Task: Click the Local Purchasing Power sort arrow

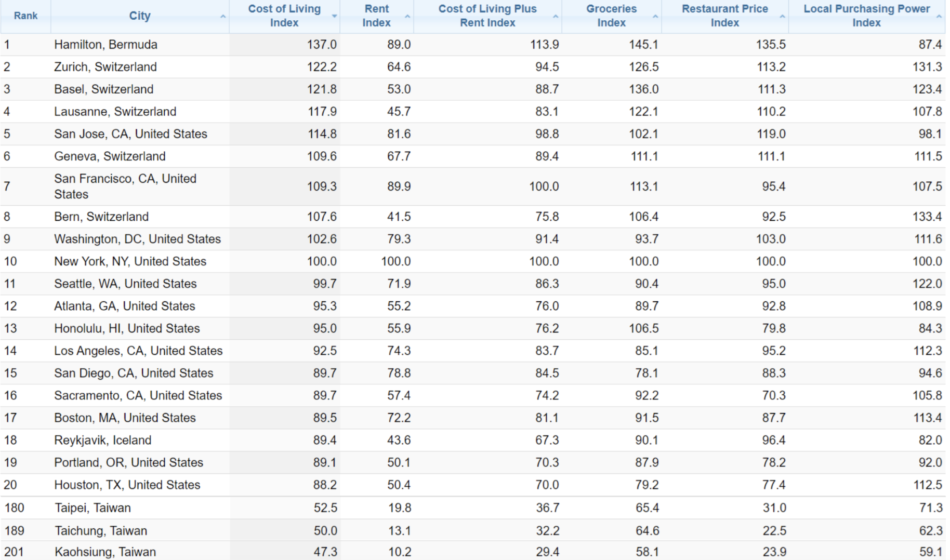Action: coord(939,17)
